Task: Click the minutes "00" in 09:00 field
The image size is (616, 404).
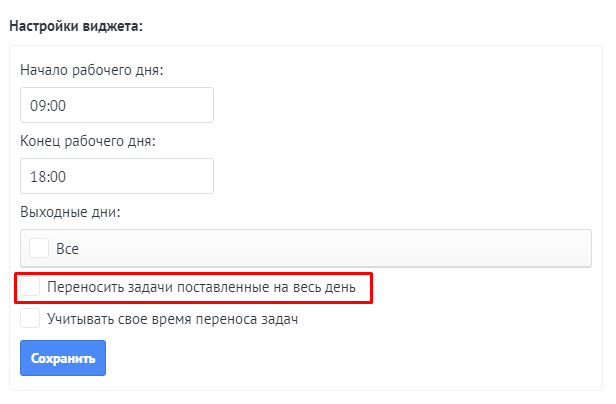Action: 57,106
